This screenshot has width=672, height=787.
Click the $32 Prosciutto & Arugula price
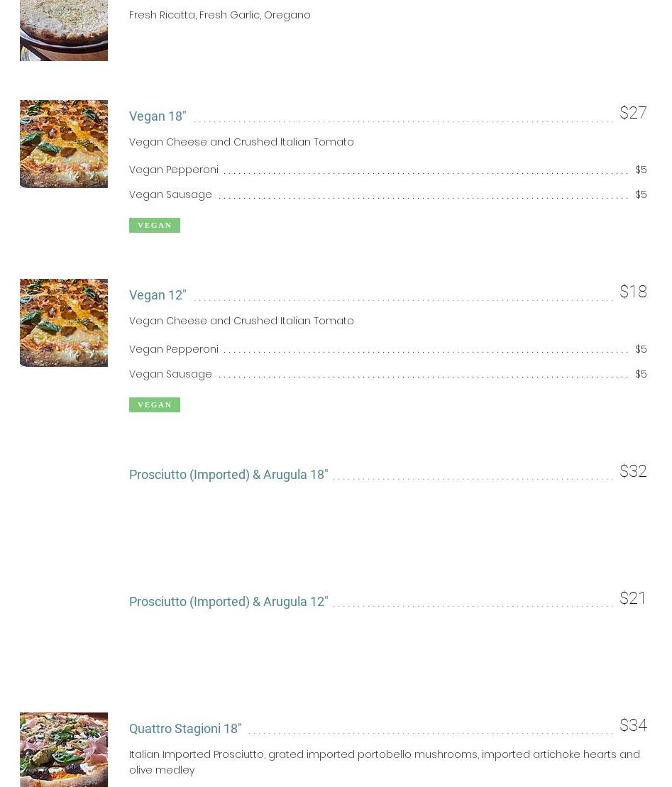(x=633, y=472)
